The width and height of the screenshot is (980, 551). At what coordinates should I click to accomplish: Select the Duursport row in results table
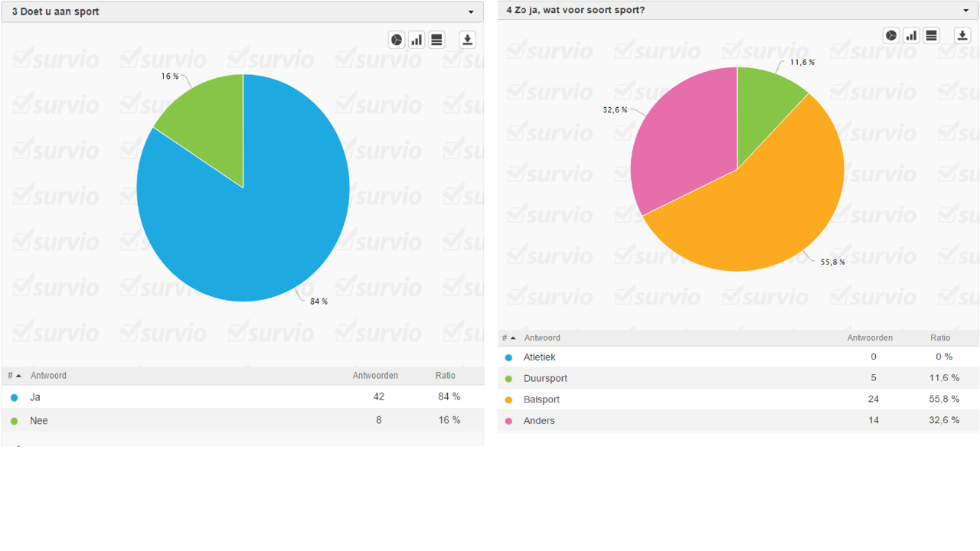tap(545, 378)
